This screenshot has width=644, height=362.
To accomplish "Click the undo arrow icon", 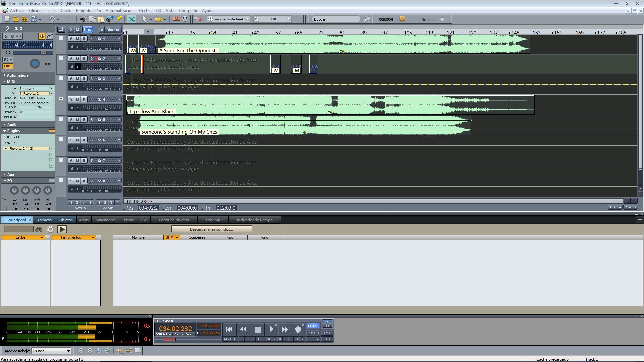I will (52, 19).
